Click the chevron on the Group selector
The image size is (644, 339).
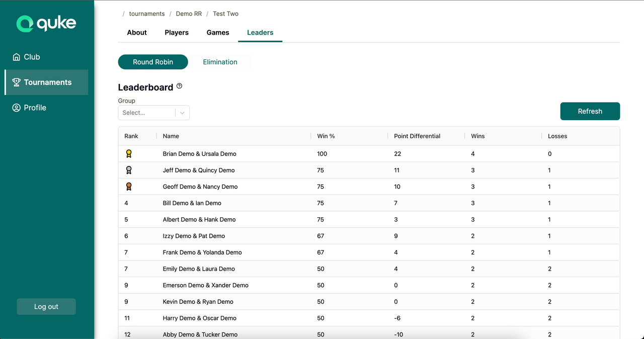point(182,113)
